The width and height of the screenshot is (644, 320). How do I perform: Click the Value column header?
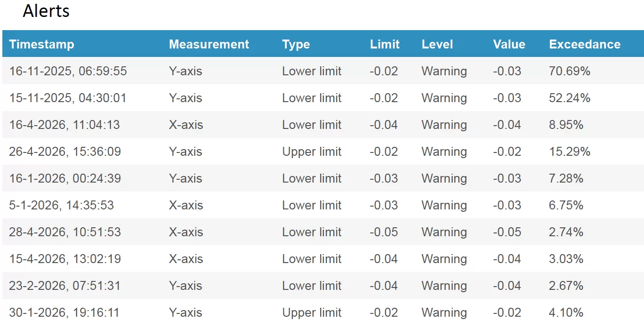[509, 44]
